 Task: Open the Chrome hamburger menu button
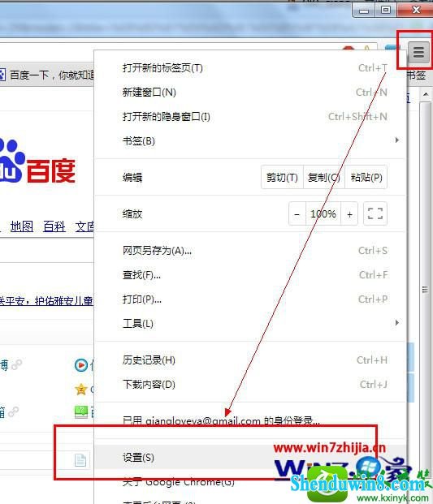coord(418,52)
